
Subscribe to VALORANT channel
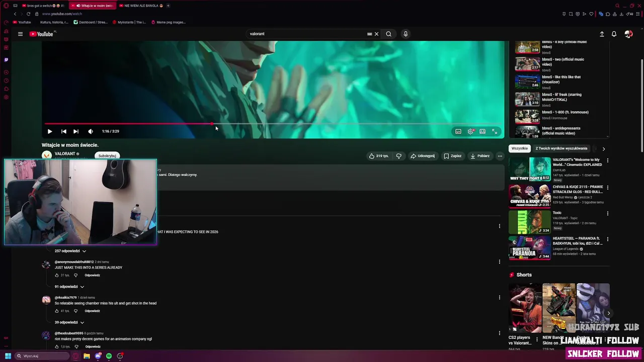(107, 156)
